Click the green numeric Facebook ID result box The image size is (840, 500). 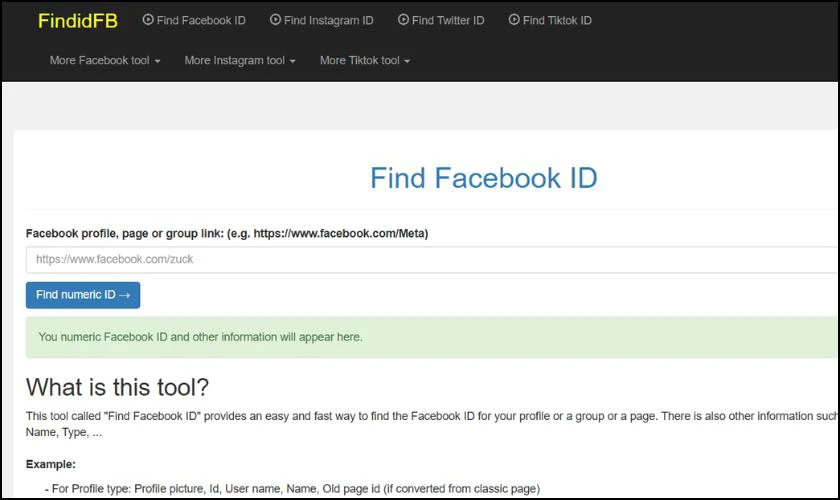coord(432,337)
